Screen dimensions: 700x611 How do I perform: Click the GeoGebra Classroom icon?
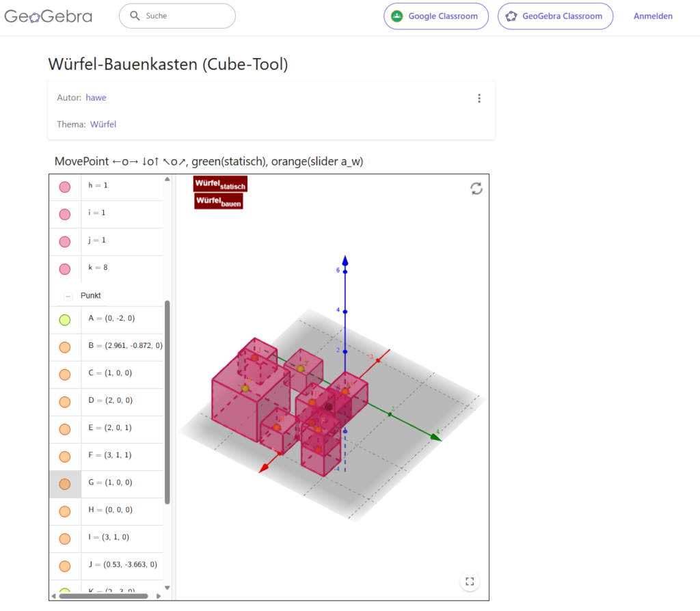point(511,16)
